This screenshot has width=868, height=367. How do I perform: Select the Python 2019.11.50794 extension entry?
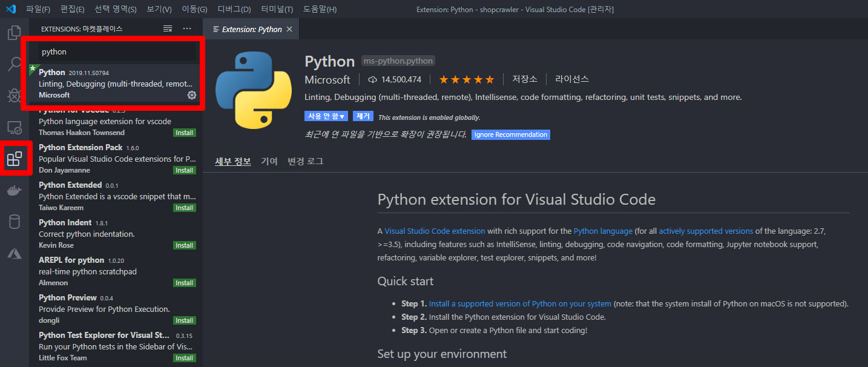114,84
